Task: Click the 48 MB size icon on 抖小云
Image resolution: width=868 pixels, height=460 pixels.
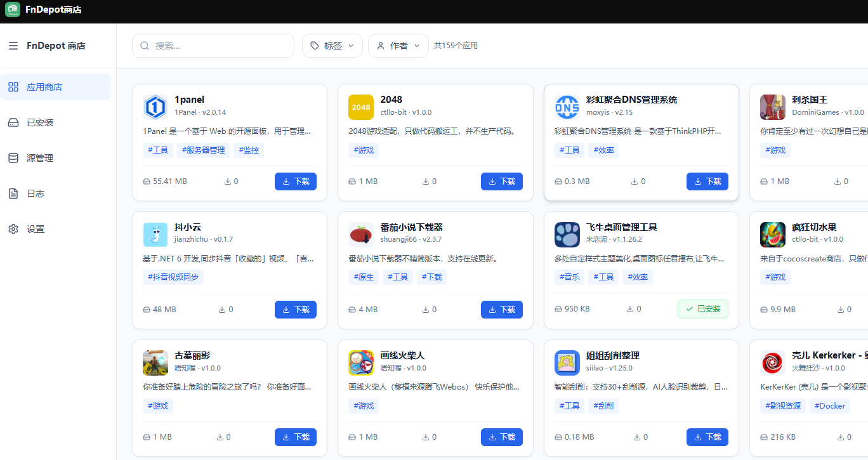Action: 147,310
